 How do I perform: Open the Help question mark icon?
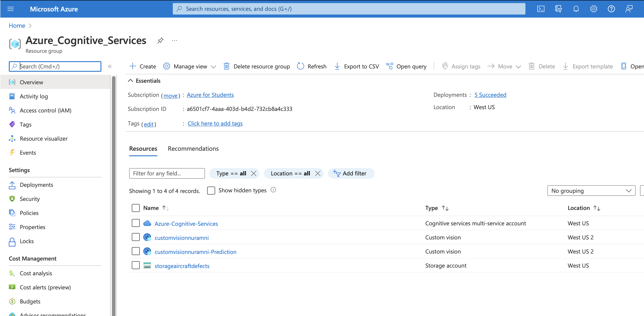point(611,9)
